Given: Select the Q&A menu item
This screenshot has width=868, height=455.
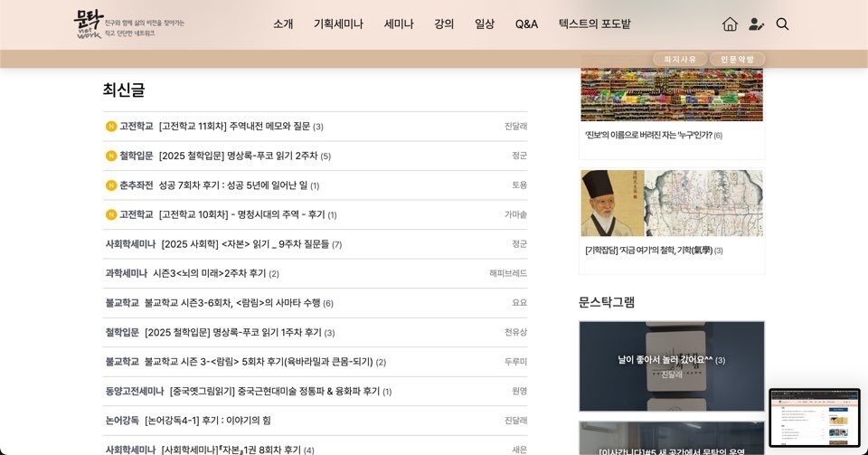Looking at the screenshot, I should point(526,24).
